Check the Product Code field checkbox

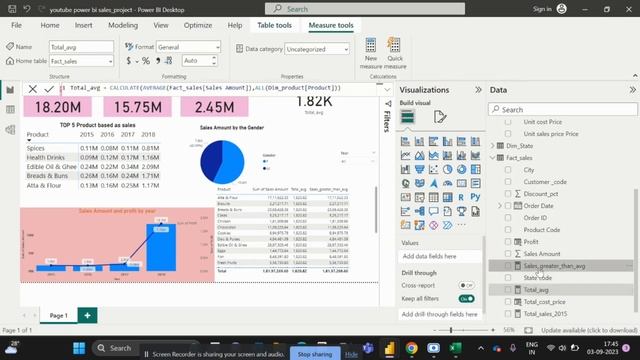pyautogui.click(x=508, y=230)
